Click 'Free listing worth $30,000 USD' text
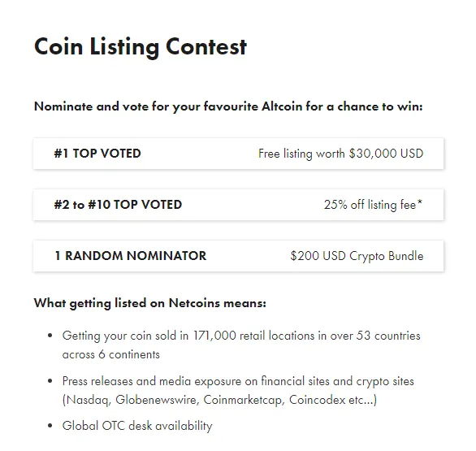The width and height of the screenshot is (476, 451). pos(340,154)
